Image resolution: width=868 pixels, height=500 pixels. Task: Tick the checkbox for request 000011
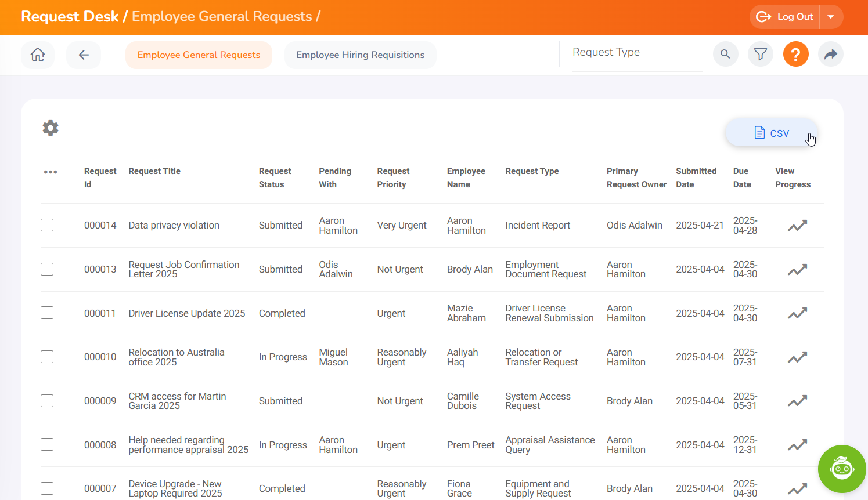pos(47,313)
